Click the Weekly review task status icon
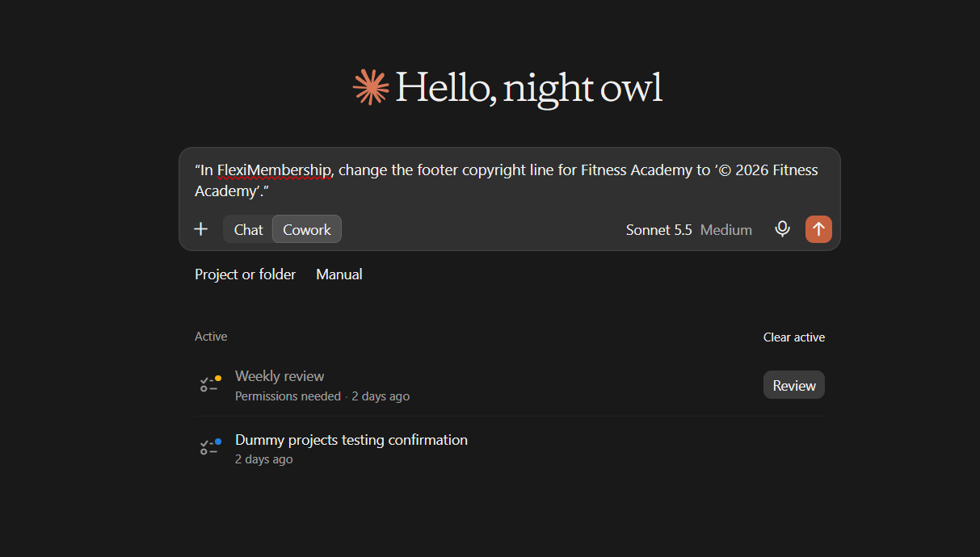The width and height of the screenshot is (980, 557). click(x=210, y=384)
